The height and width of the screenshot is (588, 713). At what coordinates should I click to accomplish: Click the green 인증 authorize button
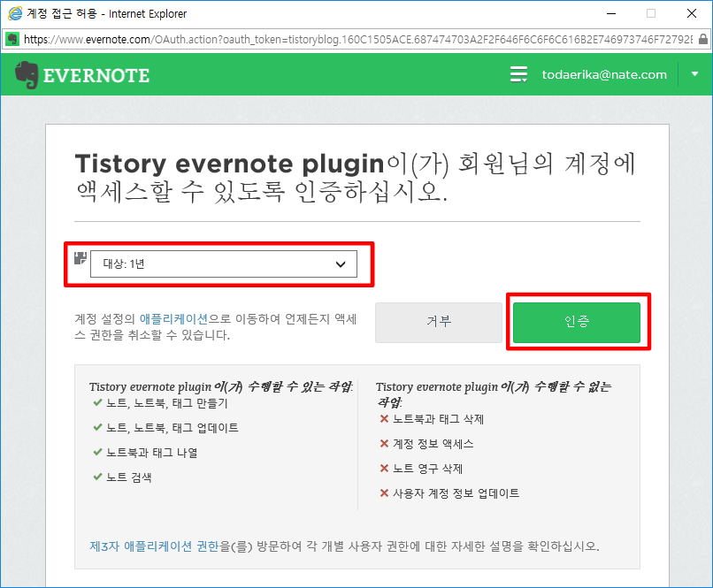tap(576, 322)
